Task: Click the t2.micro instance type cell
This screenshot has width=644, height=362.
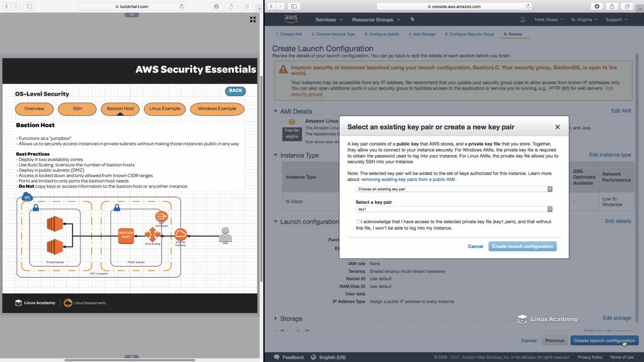Action: tap(294, 202)
